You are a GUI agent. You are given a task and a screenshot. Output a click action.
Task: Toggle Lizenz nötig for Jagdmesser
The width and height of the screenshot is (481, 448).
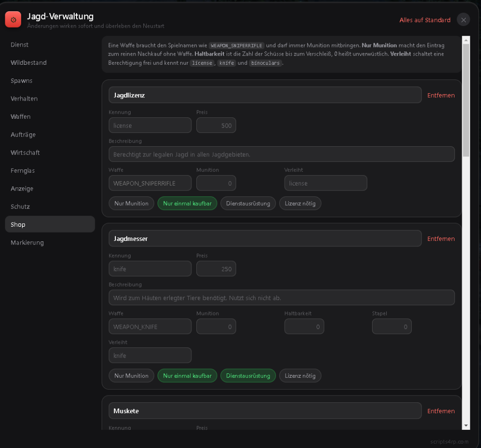coord(300,376)
